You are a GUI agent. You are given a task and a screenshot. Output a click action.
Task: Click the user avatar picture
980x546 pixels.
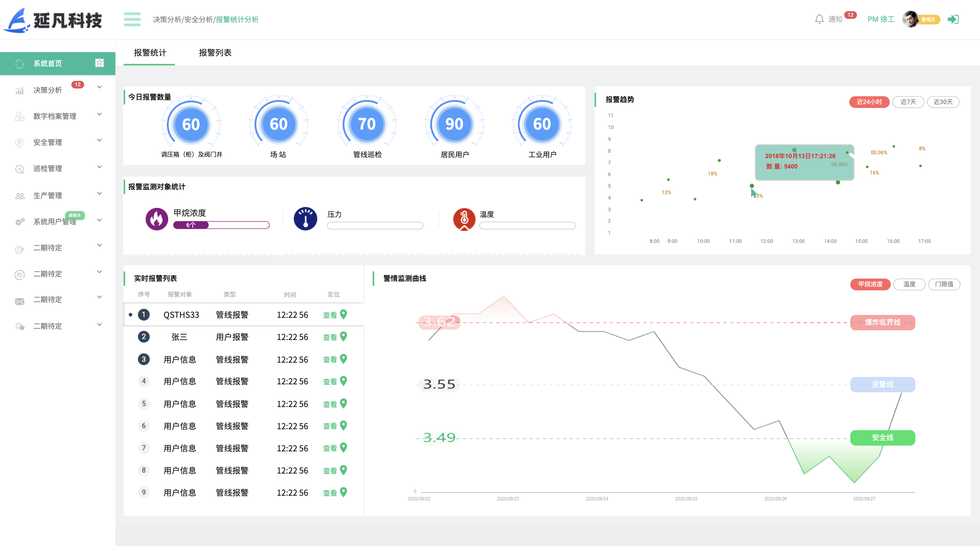(910, 19)
